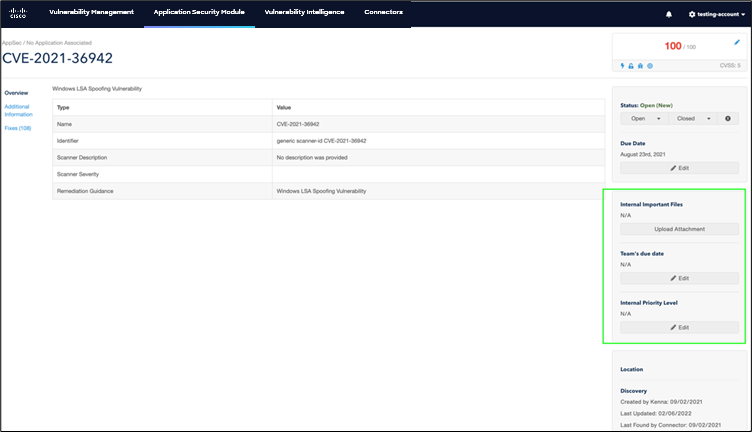This screenshot has width=753, height=432.
Task: Edit the Due Date
Action: [x=680, y=168]
